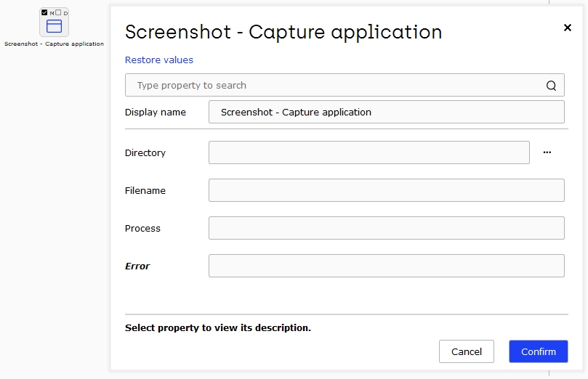Click the Restore values link
Image resolution: width=588 pixels, height=379 pixels.
(159, 60)
